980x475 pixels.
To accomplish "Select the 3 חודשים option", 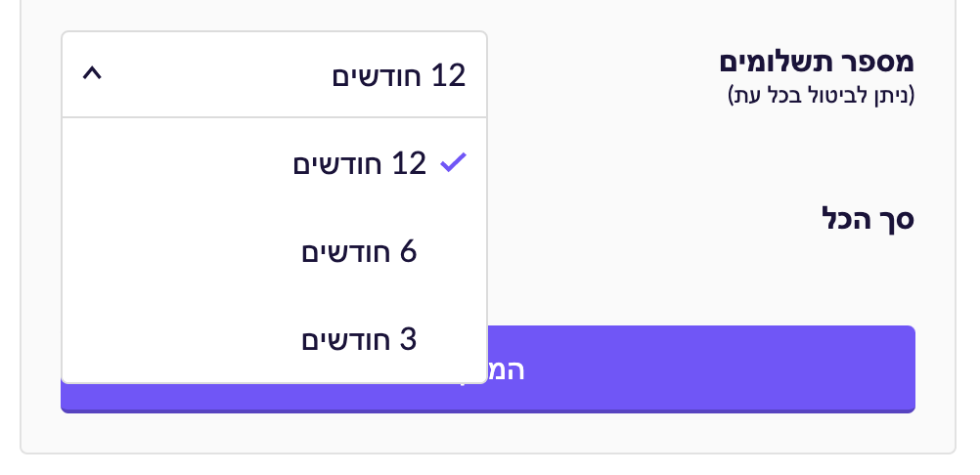I will point(359,339).
